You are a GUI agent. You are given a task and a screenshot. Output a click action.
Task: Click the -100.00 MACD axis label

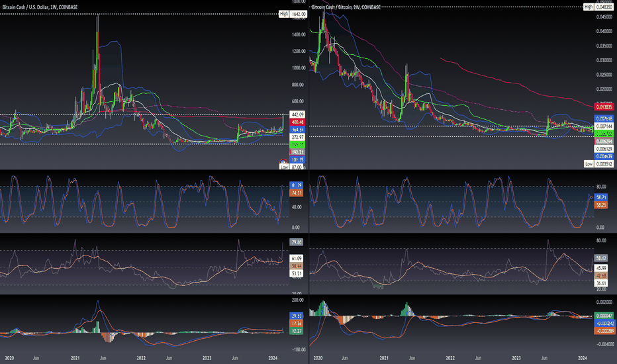point(297,349)
